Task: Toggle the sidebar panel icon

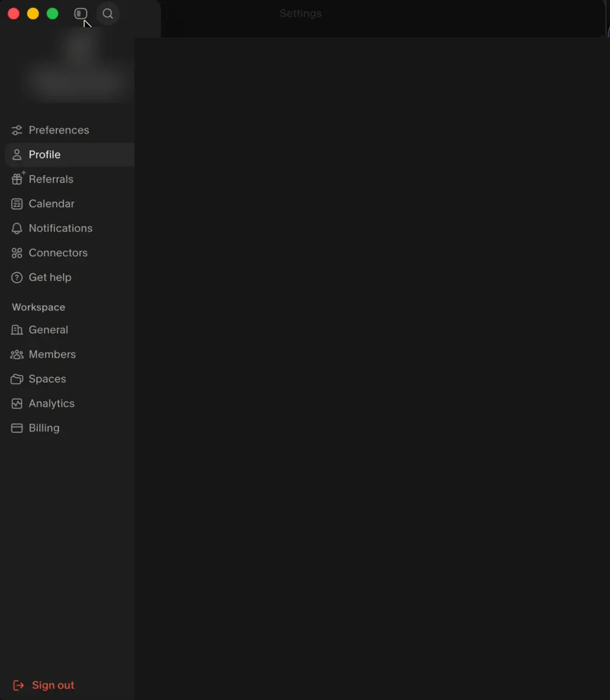Action: [81, 14]
